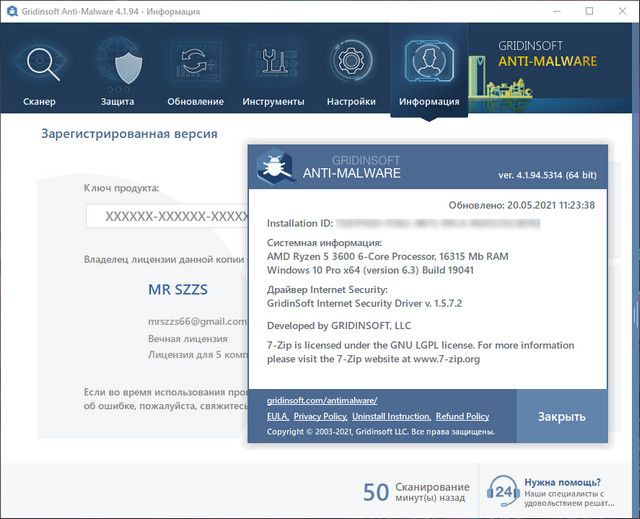Click the 24 support headset icon
This screenshot has height=519, width=640.
(x=502, y=491)
